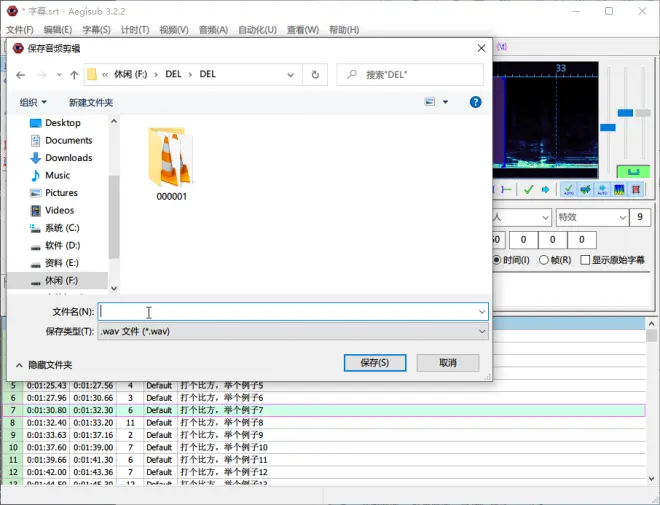Open the 自动化(U) menu
This screenshot has height=505, width=660.
click(257, 30)
